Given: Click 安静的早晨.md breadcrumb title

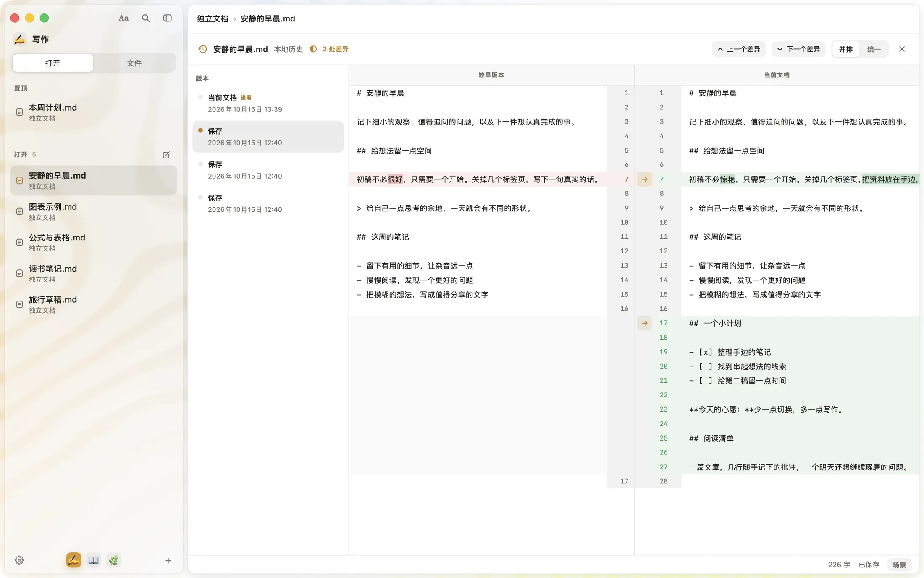Looking at the screenshot, I should coord(268,19).
